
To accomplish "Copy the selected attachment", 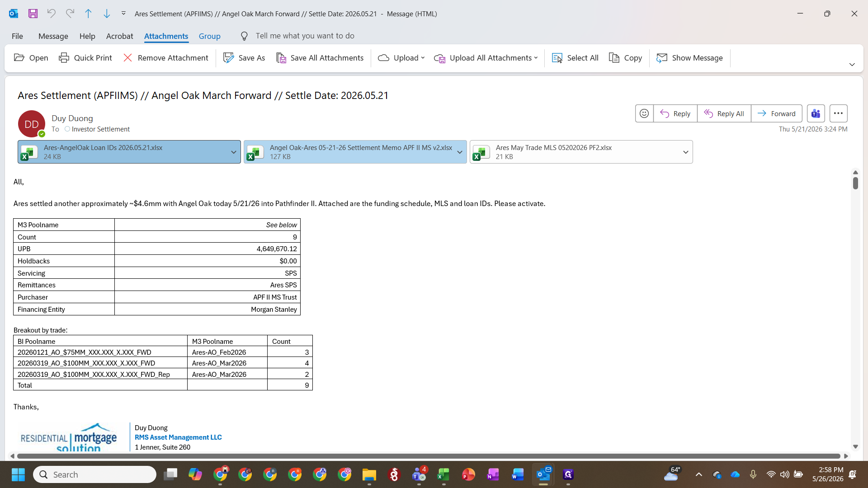I will click(x=626, y=58).
